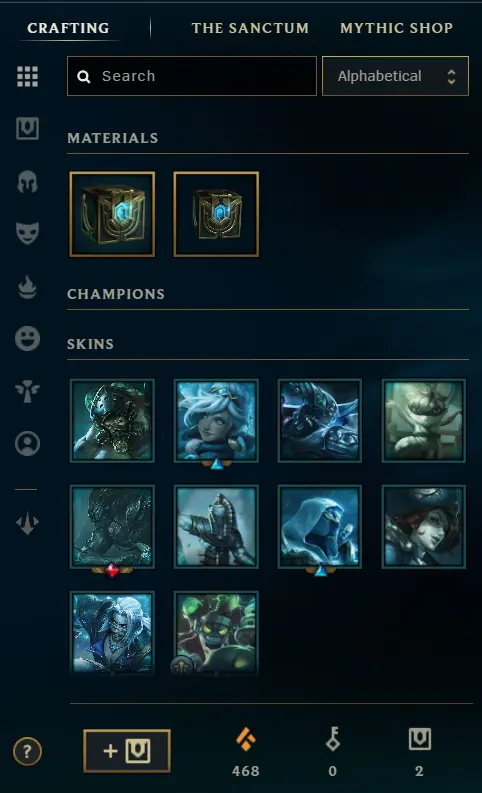482x793 pixels.
Task: Click the purchase chest plus button
Action: [x=127, y=751]
